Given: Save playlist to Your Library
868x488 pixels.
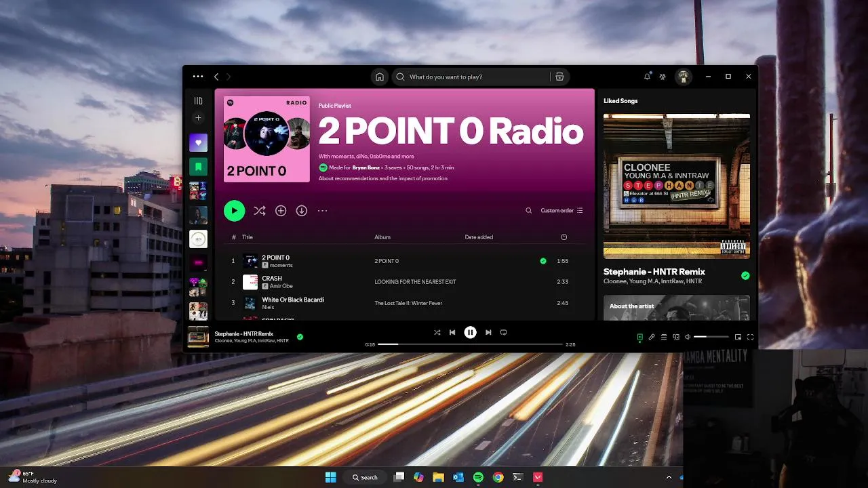Looking at the screenshot, I should tap(281, 211).
